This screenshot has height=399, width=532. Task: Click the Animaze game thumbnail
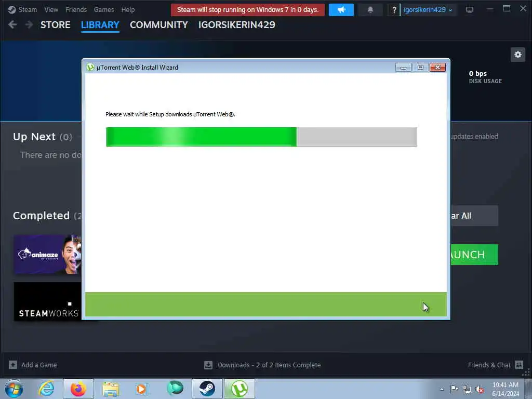(47, 254)
